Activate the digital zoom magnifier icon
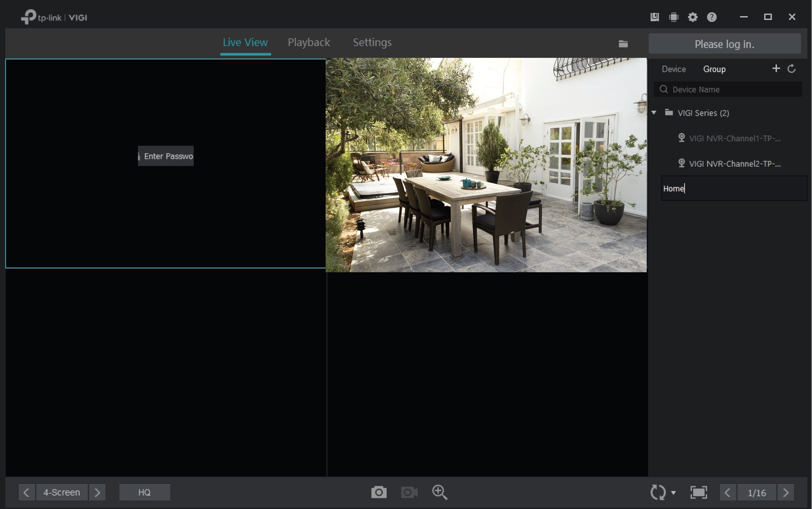812x509 pixels. click(439, 492)
